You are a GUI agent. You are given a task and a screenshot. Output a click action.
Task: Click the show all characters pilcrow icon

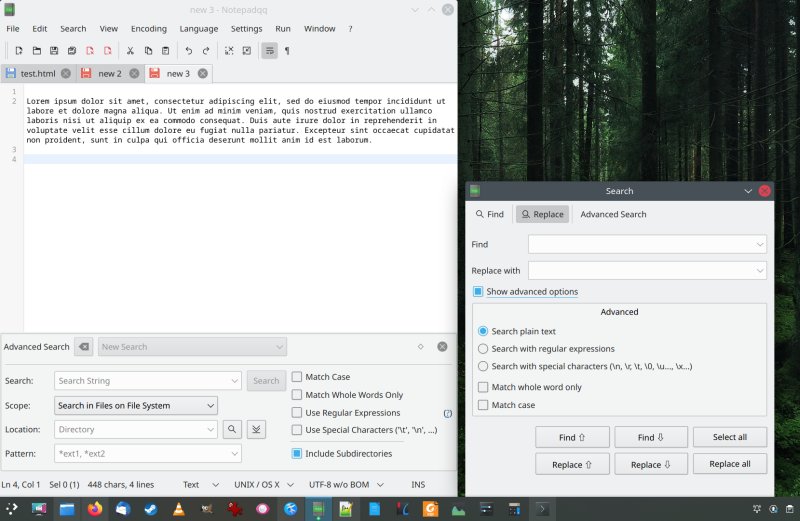pyautogui.click(x=287, y=51)
